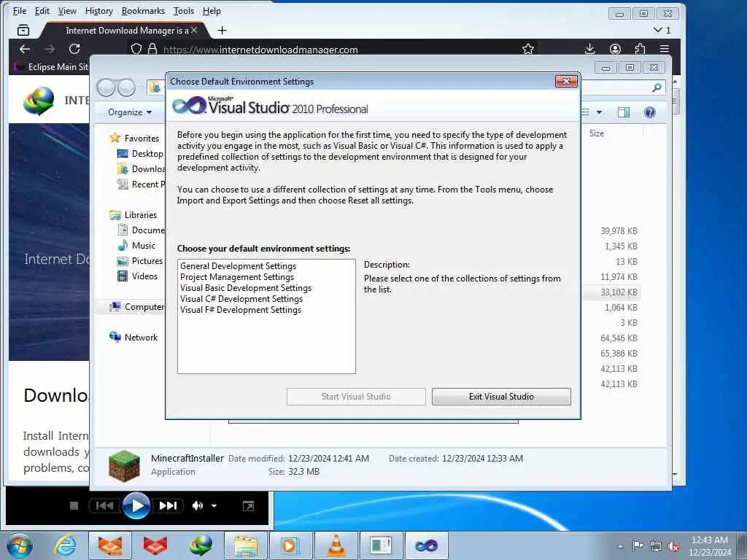The image size is (747, 560).
Task: Open the Firefox History menu
Action: point(99,10)
